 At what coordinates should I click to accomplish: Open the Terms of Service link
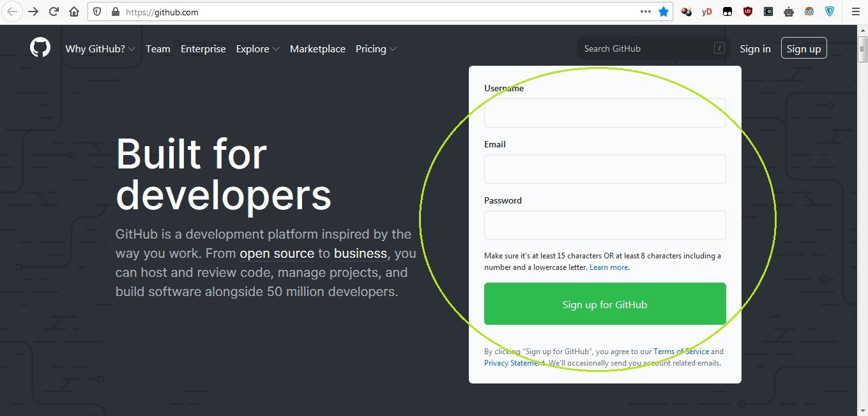681,352
